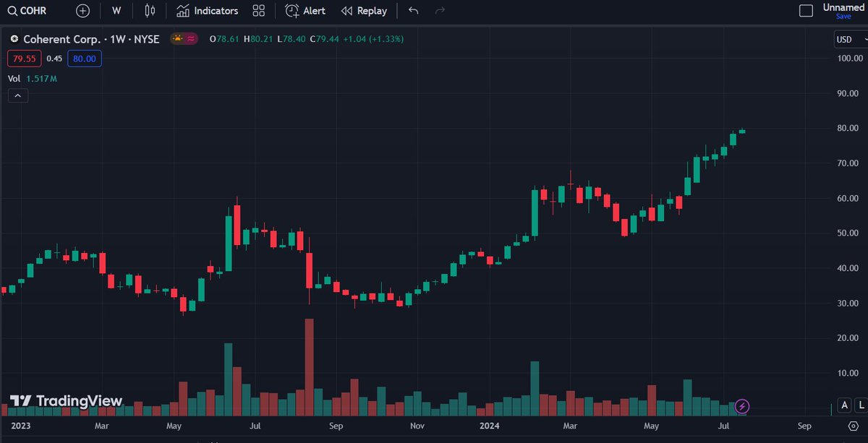Click the compare/add symbol plus icon
868x443 pixels.
coord(82,10)
